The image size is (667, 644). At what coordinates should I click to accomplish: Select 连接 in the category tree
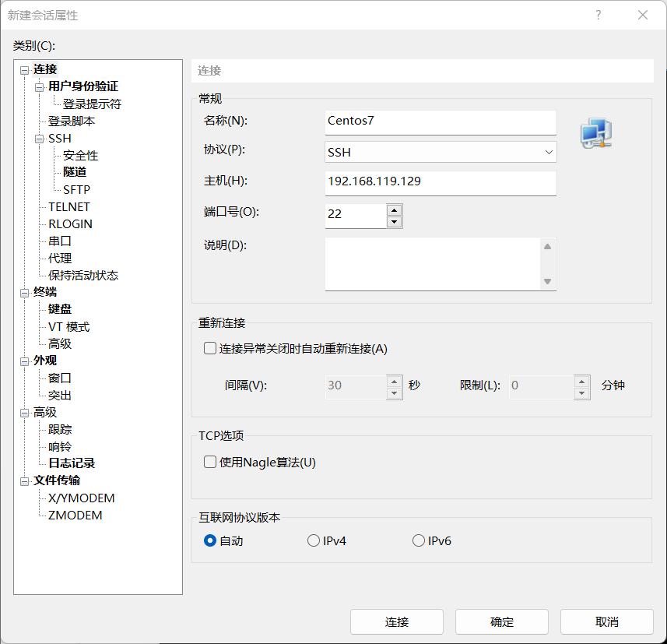pos(45,69)
